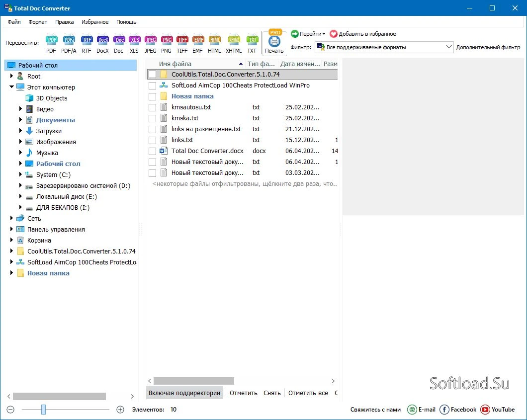
Task: Open the Facebook icon link
Action: (444, 409)
